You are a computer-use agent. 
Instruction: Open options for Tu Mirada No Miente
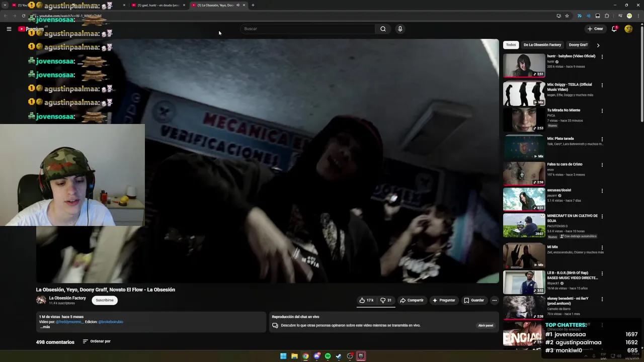pos(602,111)
